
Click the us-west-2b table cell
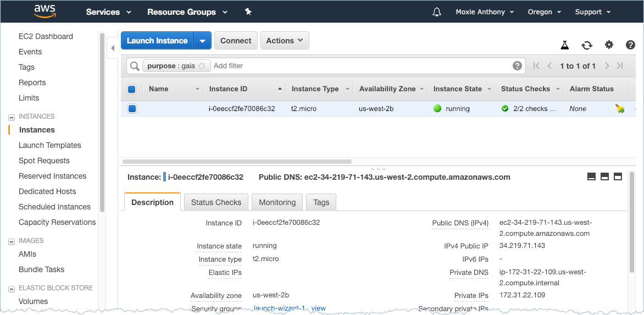click(x=376, y=109)
